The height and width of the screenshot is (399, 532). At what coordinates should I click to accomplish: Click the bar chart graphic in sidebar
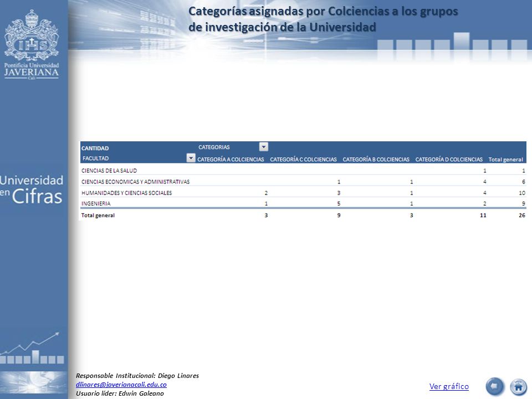click(x=32, y=349)
